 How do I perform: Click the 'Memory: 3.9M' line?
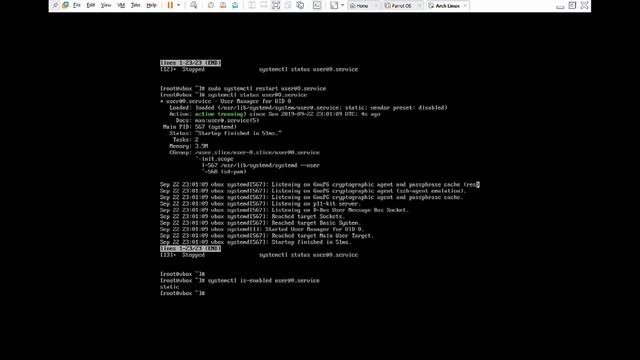(189, 146)
